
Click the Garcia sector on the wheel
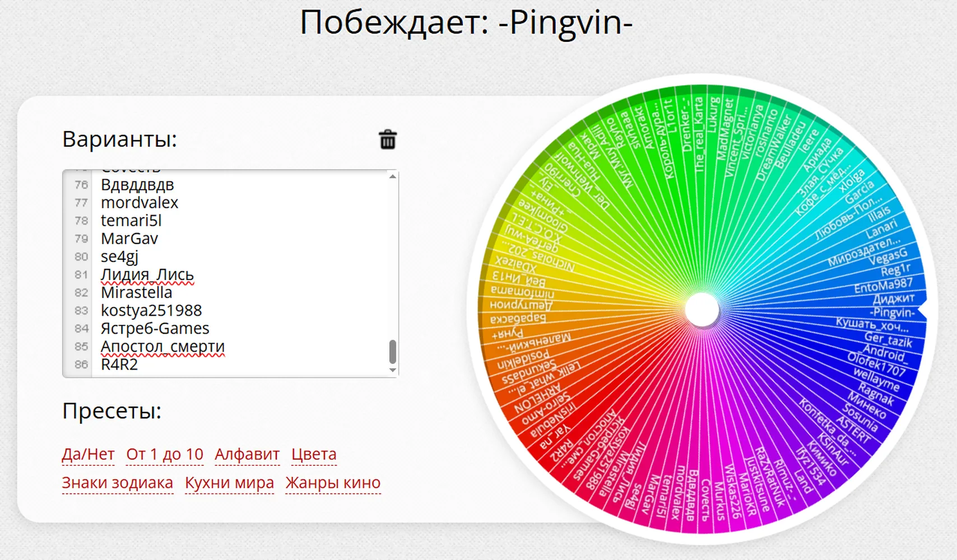click(859, 192)
